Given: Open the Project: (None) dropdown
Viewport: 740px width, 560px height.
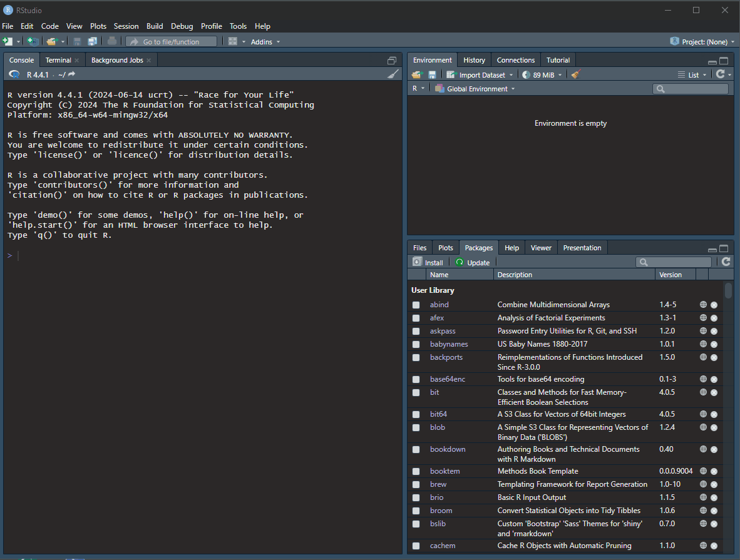Looking at the screenshot, I should pyautogui.click(x=702, y=41).
